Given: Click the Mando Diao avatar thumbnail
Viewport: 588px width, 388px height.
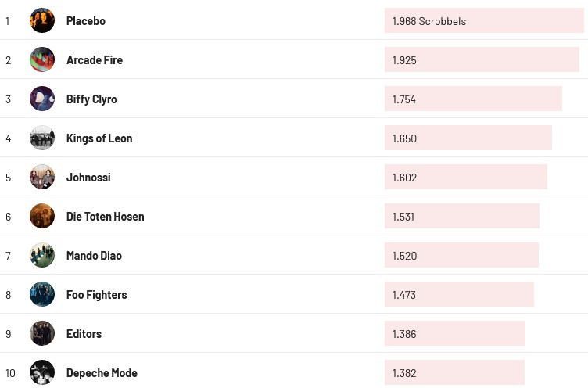Looking at the screenshot, I should (42, 255).
